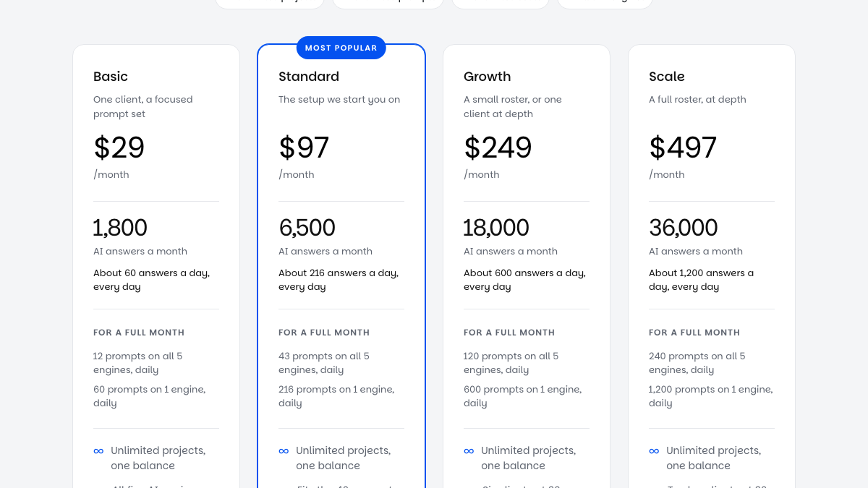This screenshot has height=488, width=868.
Task: Select the Scale plan title
Action: 667,77
